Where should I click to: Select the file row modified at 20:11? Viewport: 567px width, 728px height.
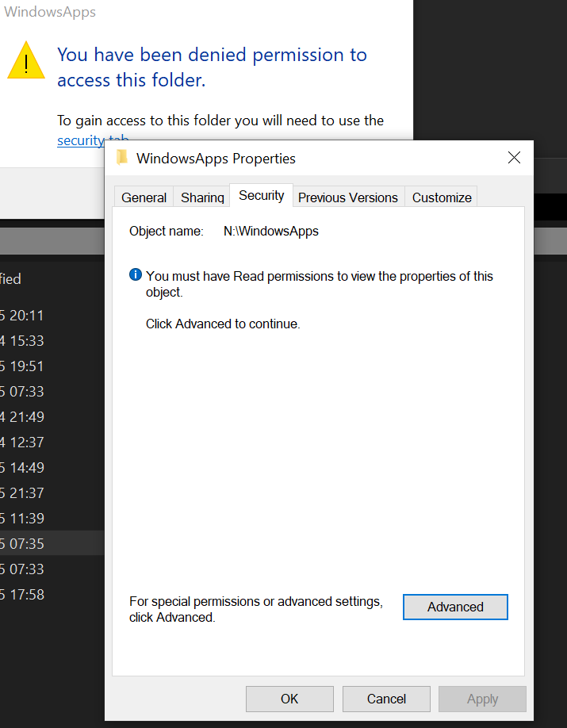[x=52, y=316]
